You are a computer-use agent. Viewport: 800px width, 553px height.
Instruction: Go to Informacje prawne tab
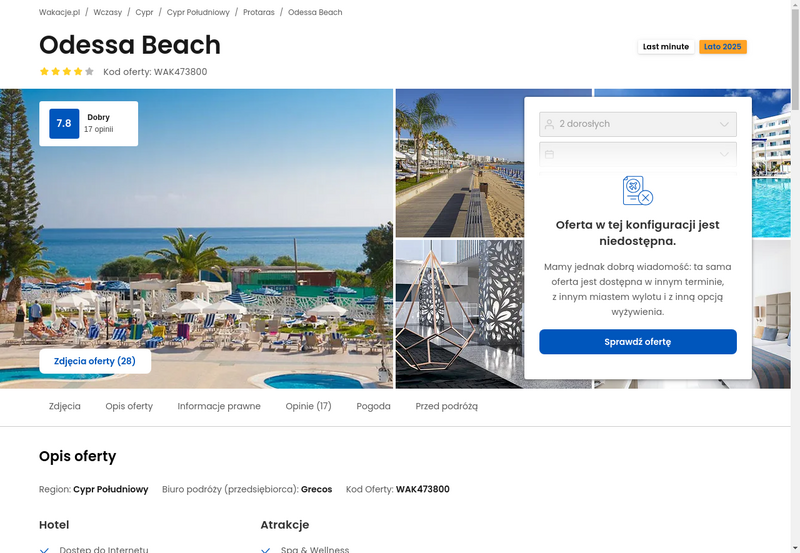pyautogui.click(x=219, y=406)
